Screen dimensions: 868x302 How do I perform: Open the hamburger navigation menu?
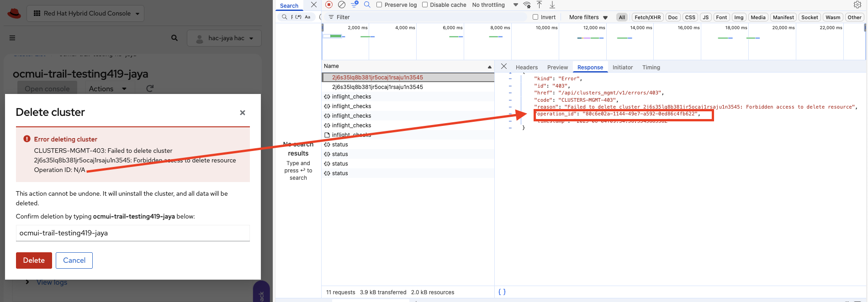[12, 38]
